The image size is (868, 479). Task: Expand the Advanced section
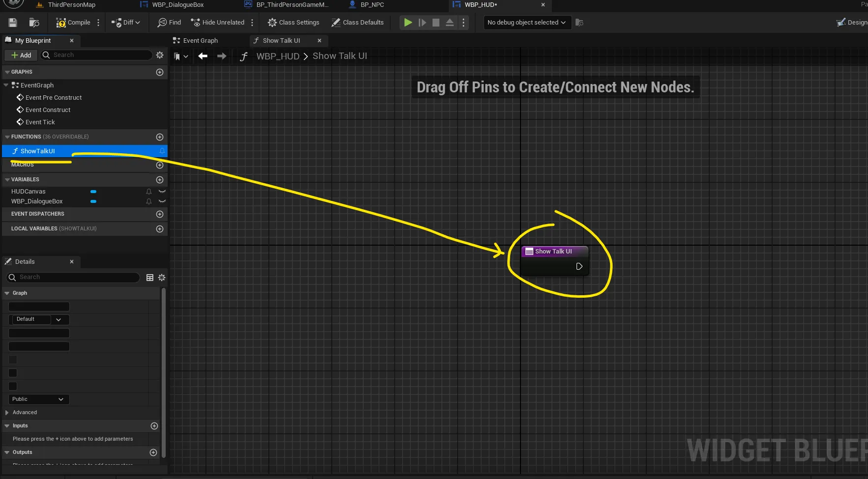pyautogui.click(x=7, y=413)
